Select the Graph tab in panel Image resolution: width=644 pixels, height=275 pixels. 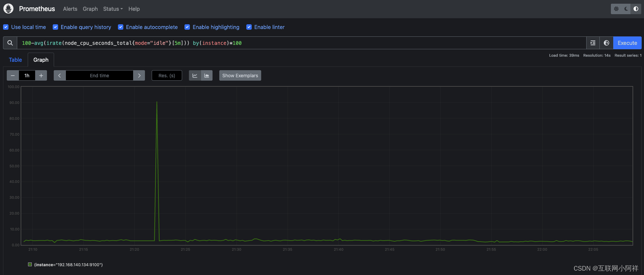[41, 60]
